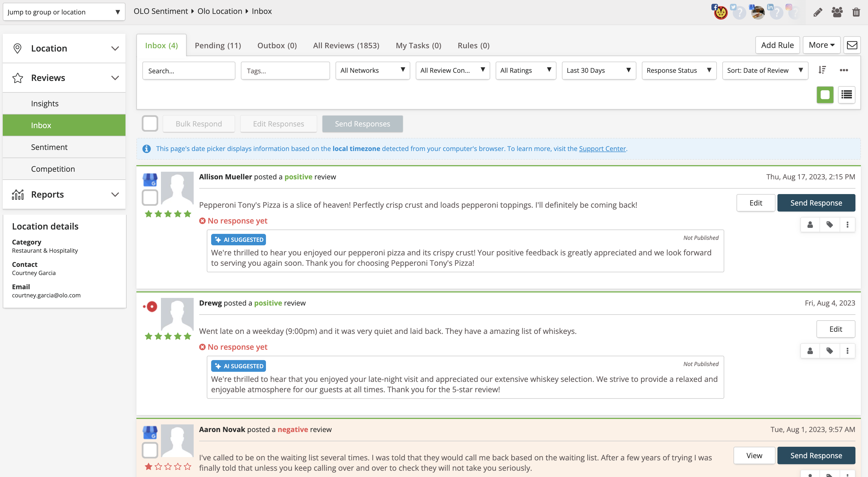Click the Reports chart icon in sidebar
The height and width of the screenshot is (477, 868).
pyautogui.click(x=18, y=195)
